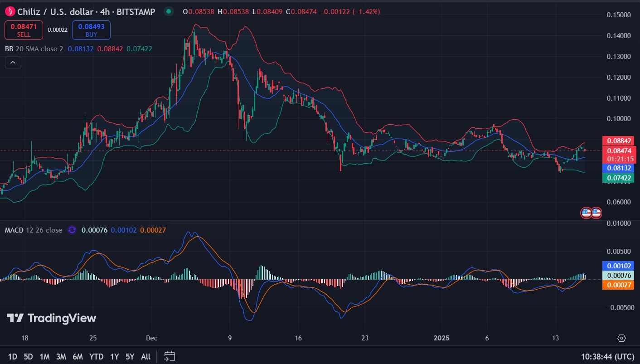Click the 0.10000 price axis label
The height and width of the screenshot is (364, 640).
point(618,119)
